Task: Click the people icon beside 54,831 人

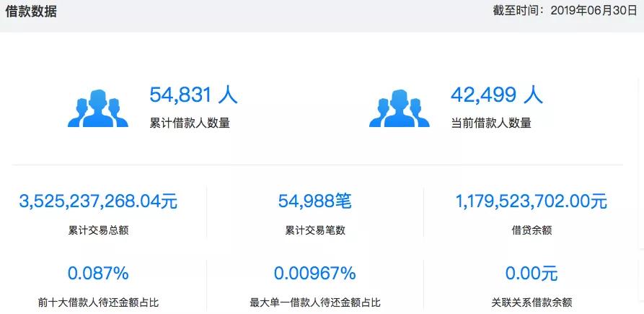Action: click(x=98, y=108)
